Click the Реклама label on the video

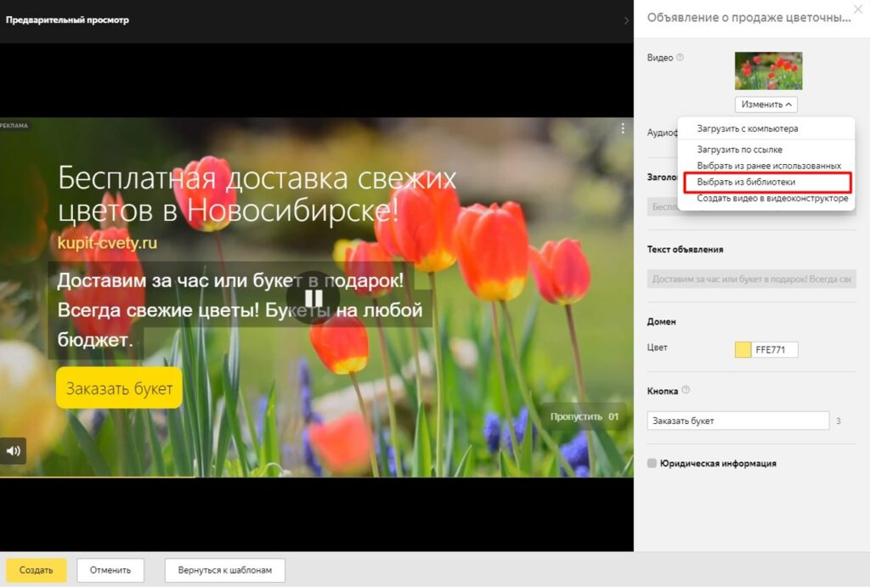(x=14, y=126)
